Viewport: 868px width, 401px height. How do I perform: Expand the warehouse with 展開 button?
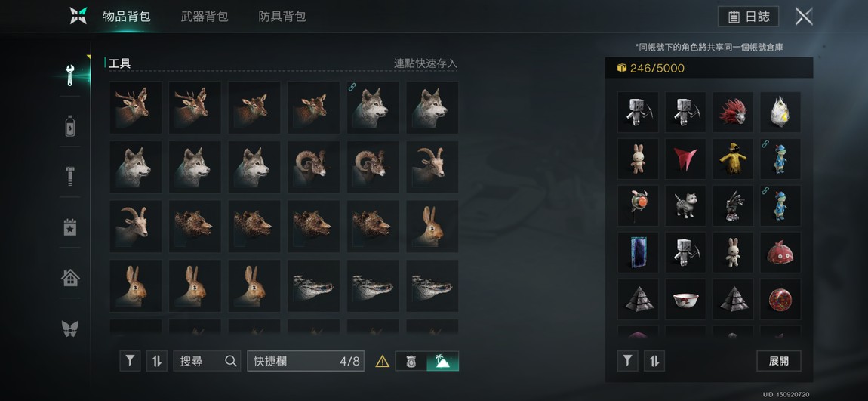[778, 361]
